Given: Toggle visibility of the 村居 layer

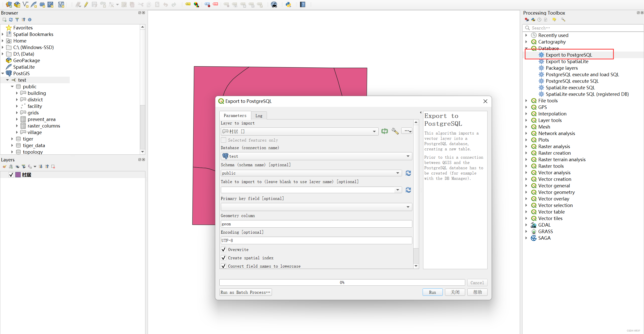Looking at the screenshot, I should (x=11, y=175).
